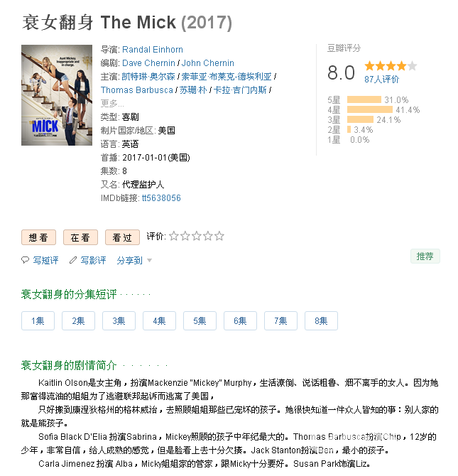458x476 pixels.
Task: Click the pencil 写影评 icon
Action: click(x=73, y=260)
